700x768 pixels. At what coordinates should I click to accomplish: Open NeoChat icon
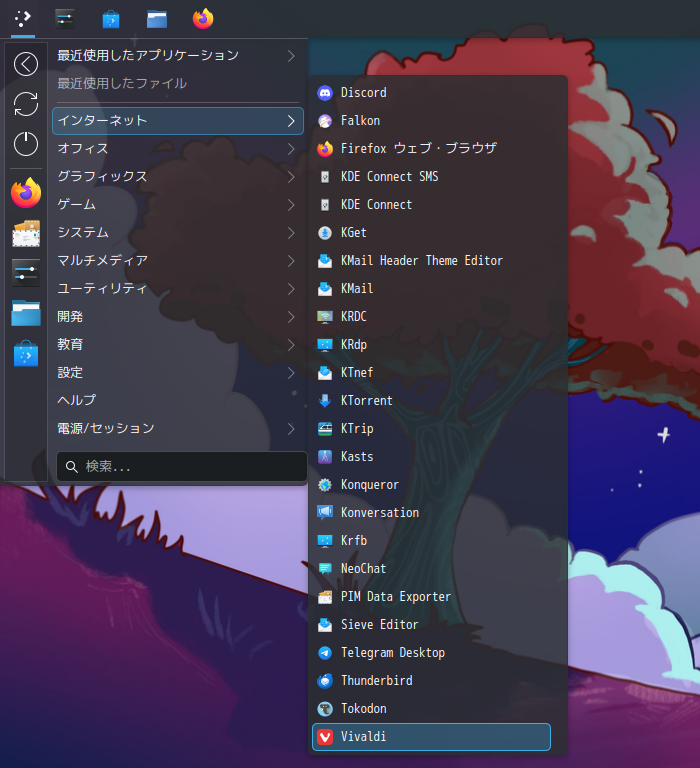[x=325, y=569]
